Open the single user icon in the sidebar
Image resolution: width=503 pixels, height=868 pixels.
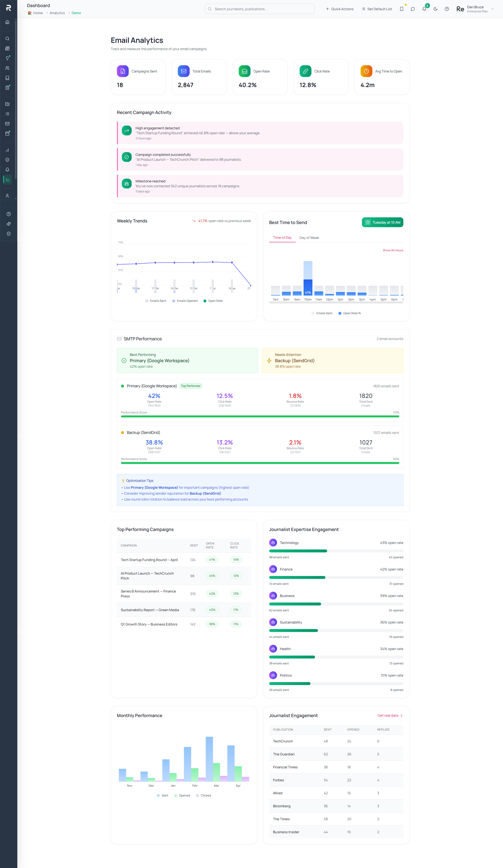(x=7, y=196)
